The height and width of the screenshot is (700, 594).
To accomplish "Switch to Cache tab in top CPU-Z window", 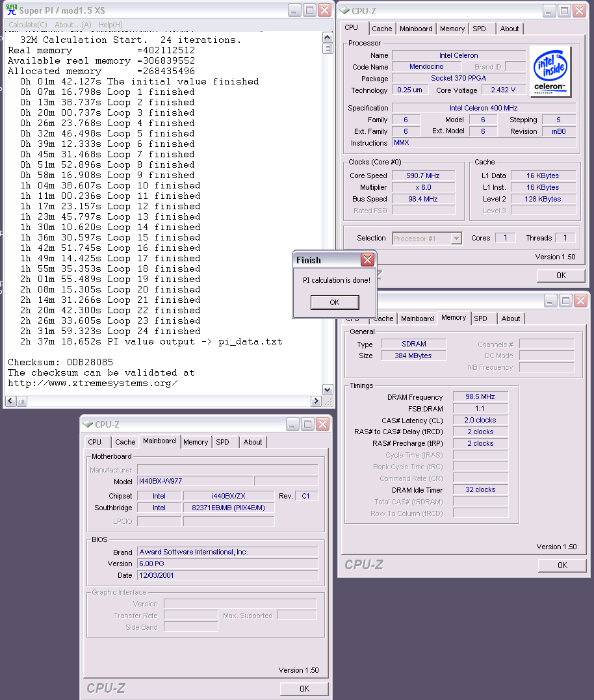I will [382, 29].
